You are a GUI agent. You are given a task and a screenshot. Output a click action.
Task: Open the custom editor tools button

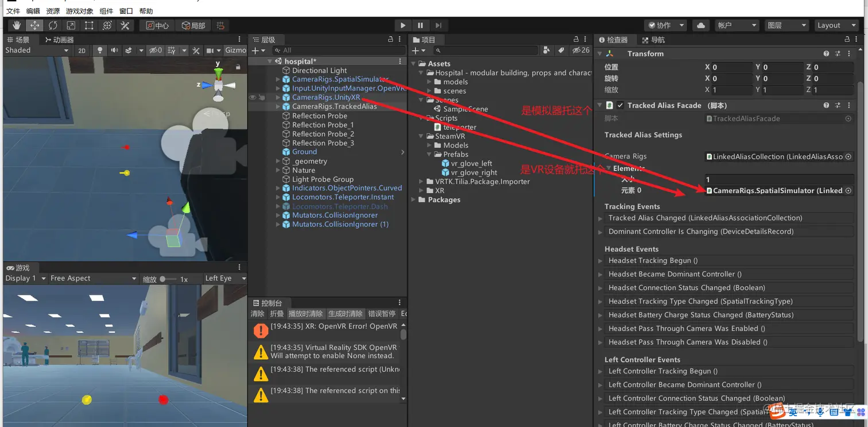(x=125, y=25)
